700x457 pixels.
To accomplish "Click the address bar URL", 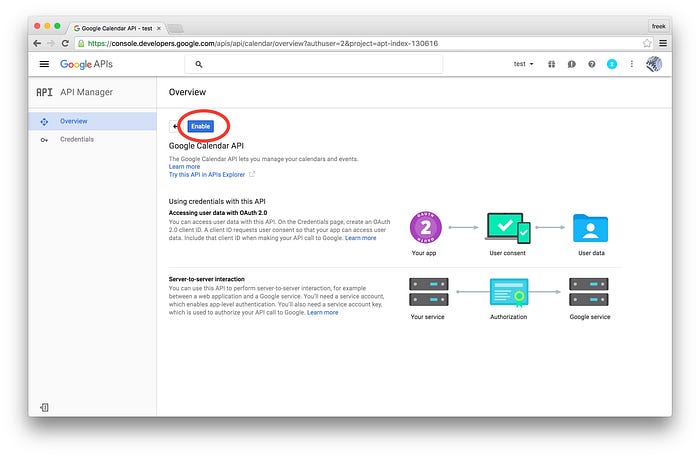I will 262,43.
